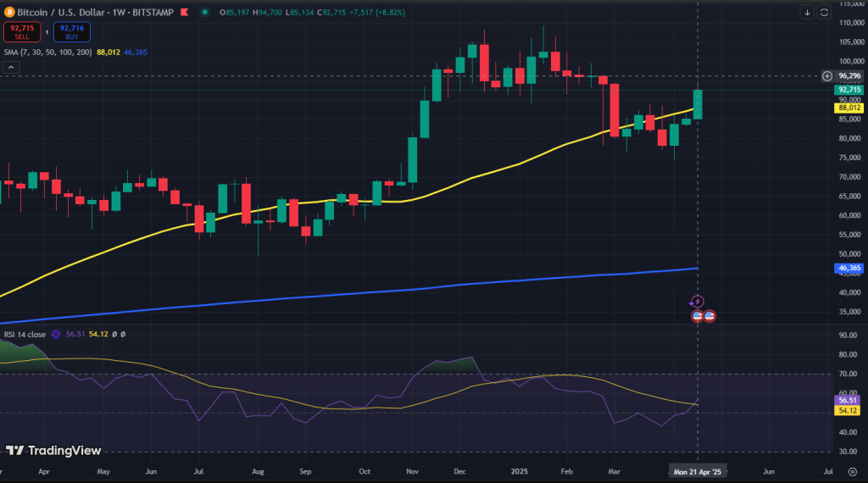The image size is (868, 483).
Task: Click the 70.00 RSI scale label
Action: pyautogui.click(x=848, y=374)
